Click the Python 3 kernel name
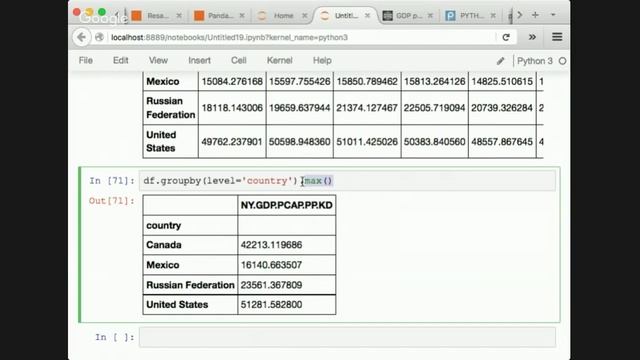The image size is (640, 360). (x=534, y=61)
